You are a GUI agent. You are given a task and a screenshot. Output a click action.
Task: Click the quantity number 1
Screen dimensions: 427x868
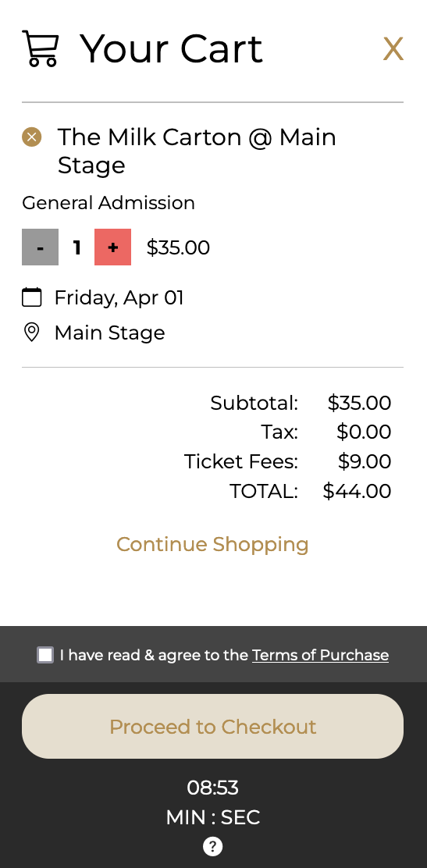[x=77, y=247]
